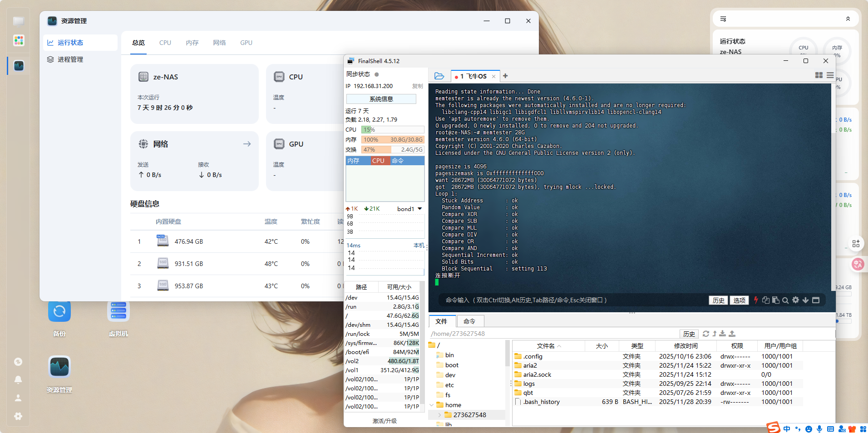Toggle the sync status indicator
The width and height of the screenshot is (868, 433).
[377, 74]
